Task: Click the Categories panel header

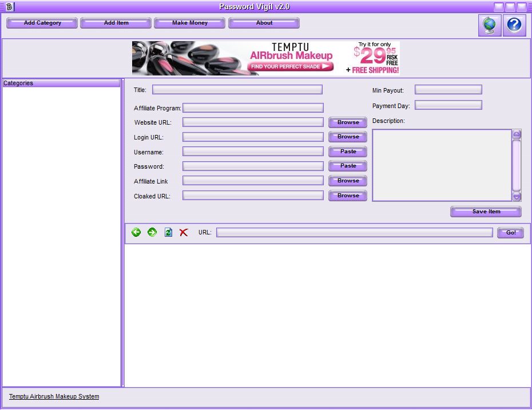Action: 61,83
